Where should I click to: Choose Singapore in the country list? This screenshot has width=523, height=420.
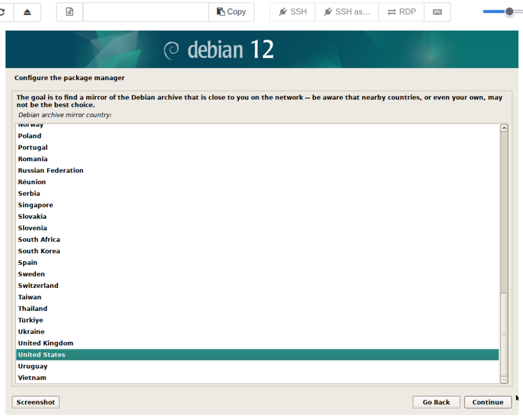point(36,205)
